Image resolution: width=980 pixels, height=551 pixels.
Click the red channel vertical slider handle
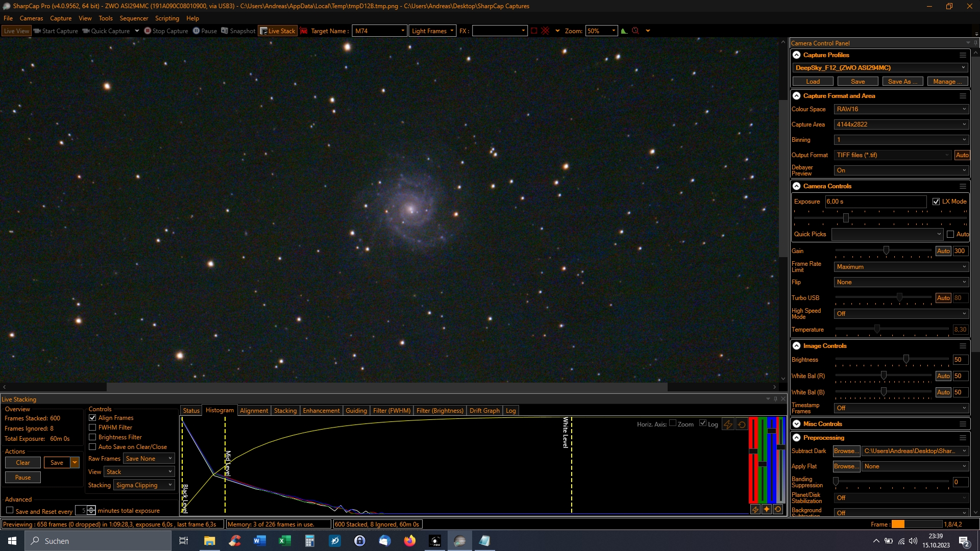coord(753,451)
